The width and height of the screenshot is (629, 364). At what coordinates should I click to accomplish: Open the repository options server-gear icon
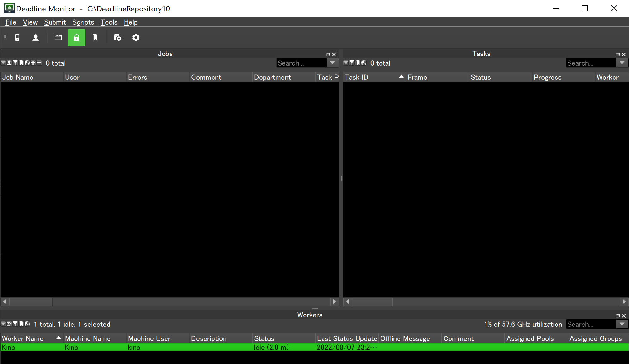(117, 38)
